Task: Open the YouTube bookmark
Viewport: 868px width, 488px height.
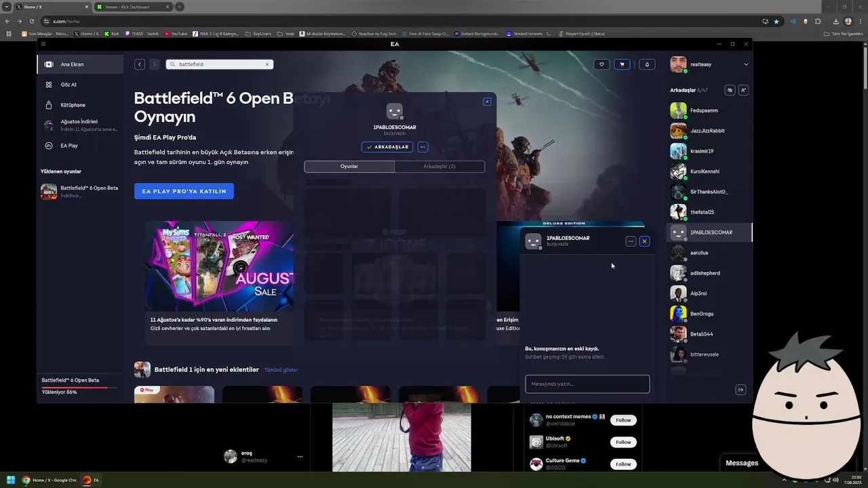Action: point(176,33)
